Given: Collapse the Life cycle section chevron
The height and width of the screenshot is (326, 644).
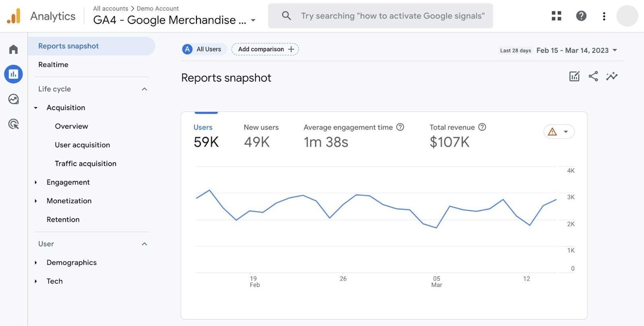Looking at the screenshot, I should coord(144,89).
